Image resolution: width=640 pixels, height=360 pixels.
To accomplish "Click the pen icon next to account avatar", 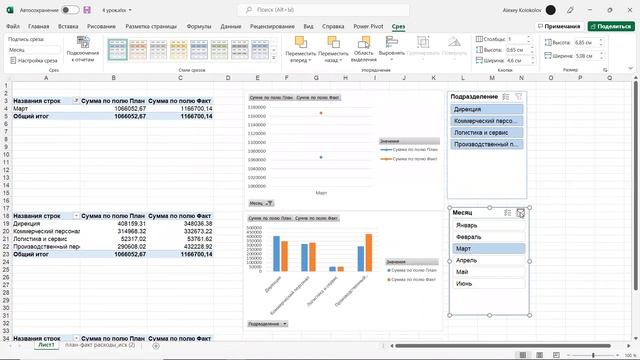I will coord(570,10).
